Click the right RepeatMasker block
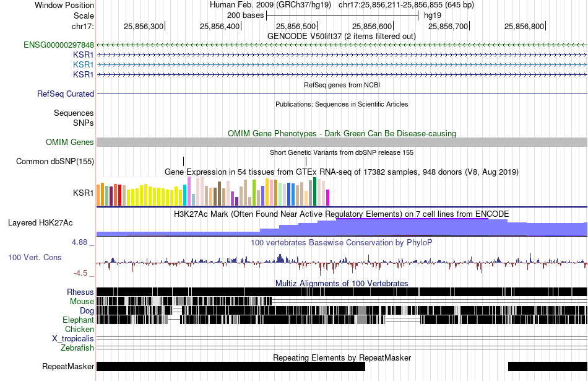588x381 pixels. click(x=548, y=366)
